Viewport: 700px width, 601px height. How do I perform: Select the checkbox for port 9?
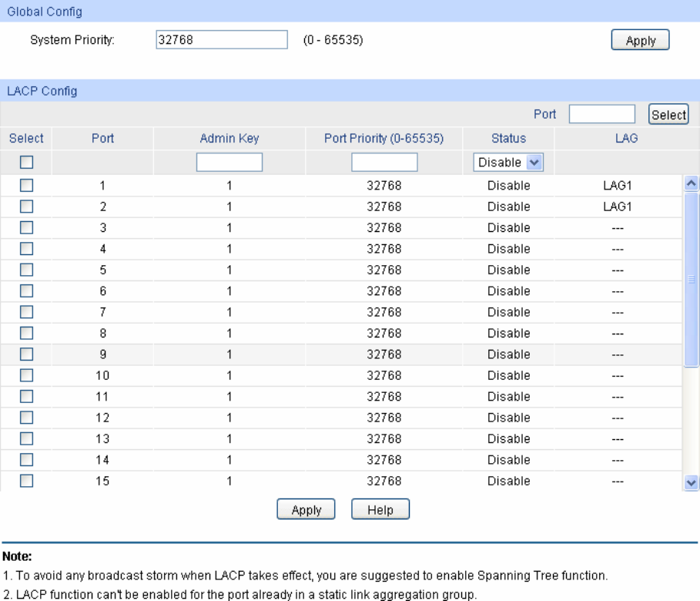(x=27, y=354)
